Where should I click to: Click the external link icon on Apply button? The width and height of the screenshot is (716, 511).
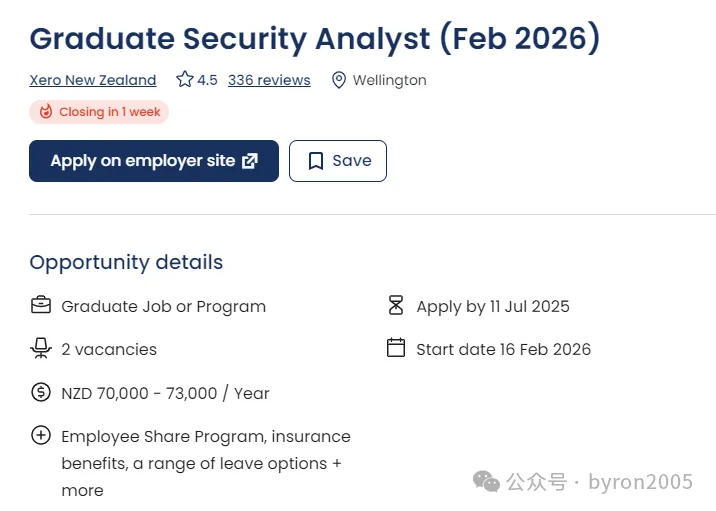250,161
